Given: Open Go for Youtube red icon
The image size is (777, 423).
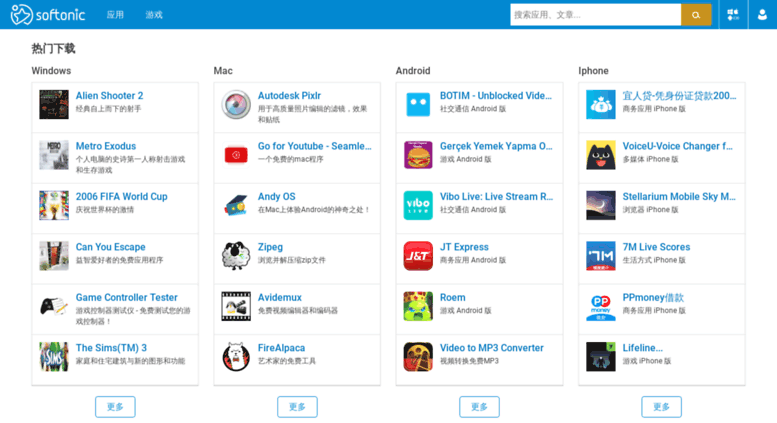Looking at the screenshot, I should click(x=236, y=155).
